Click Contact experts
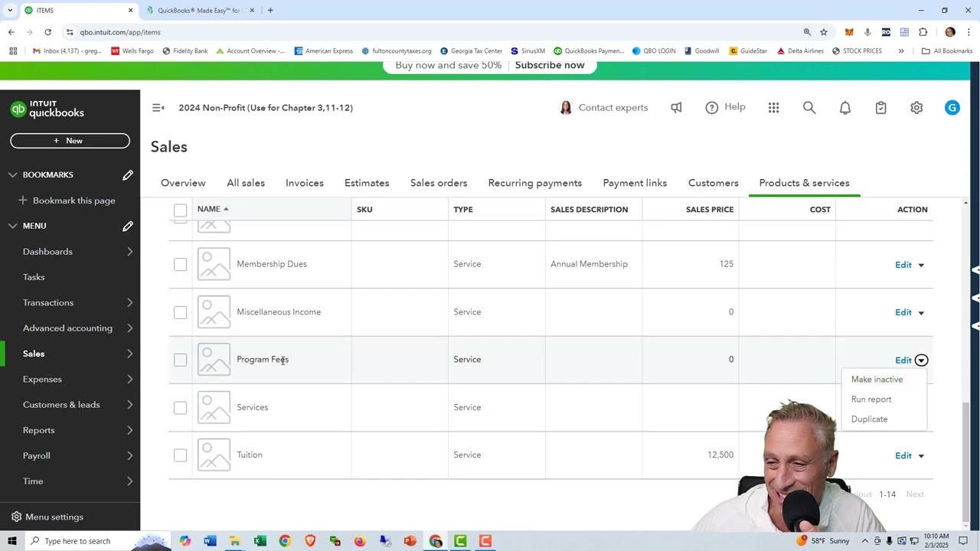Viewport: 980px width, 551px height. pyautogui.click(x=613, y=108)
